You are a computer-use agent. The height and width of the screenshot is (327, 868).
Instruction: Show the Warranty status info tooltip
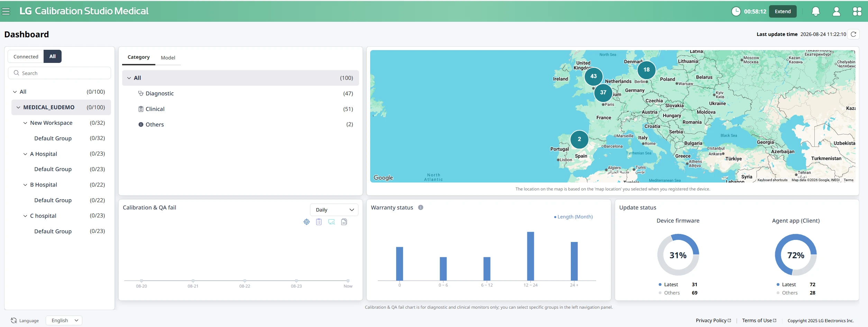pyautogui.click(x=421, y=207)
